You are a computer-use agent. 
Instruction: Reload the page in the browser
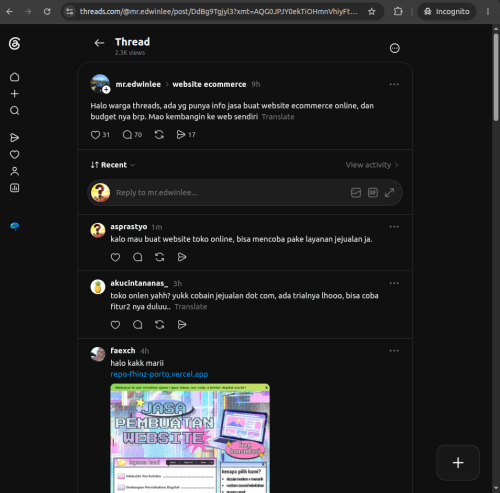point(47,12)
